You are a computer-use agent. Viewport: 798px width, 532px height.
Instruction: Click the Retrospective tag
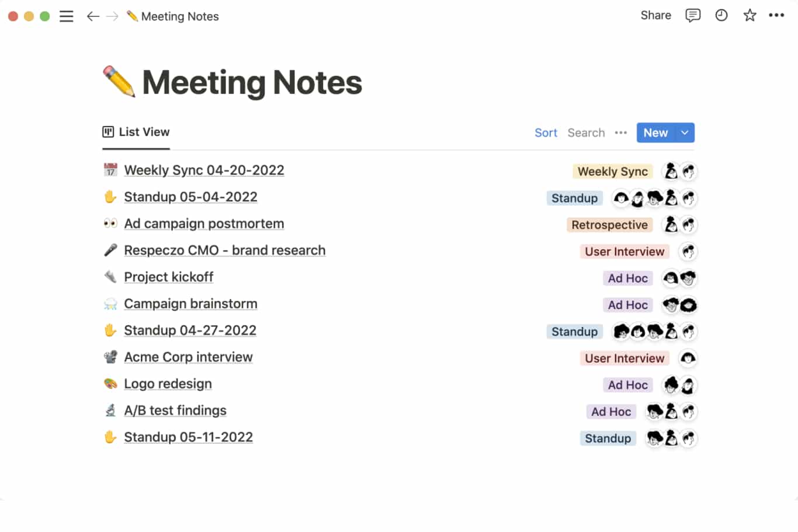coord(609,225)
